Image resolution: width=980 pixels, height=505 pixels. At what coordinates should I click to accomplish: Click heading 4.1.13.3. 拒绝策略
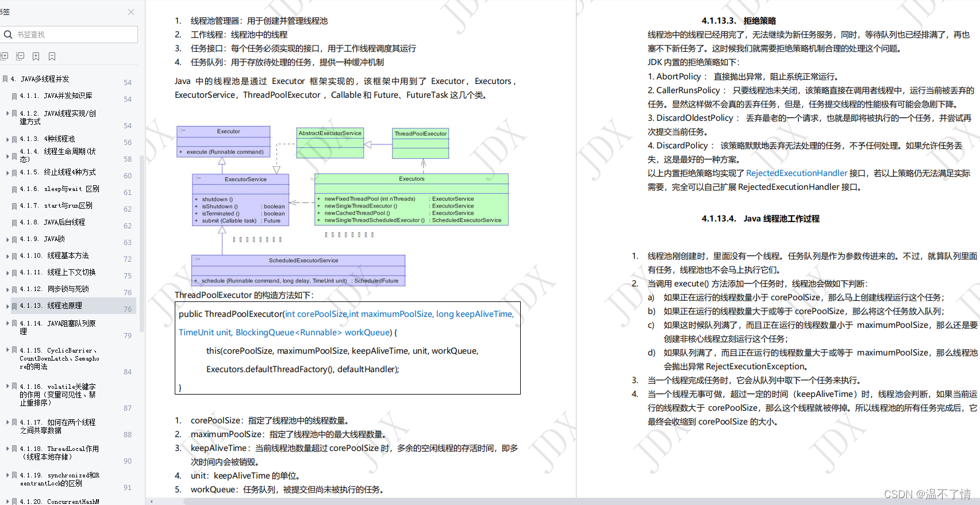[739, 21]
